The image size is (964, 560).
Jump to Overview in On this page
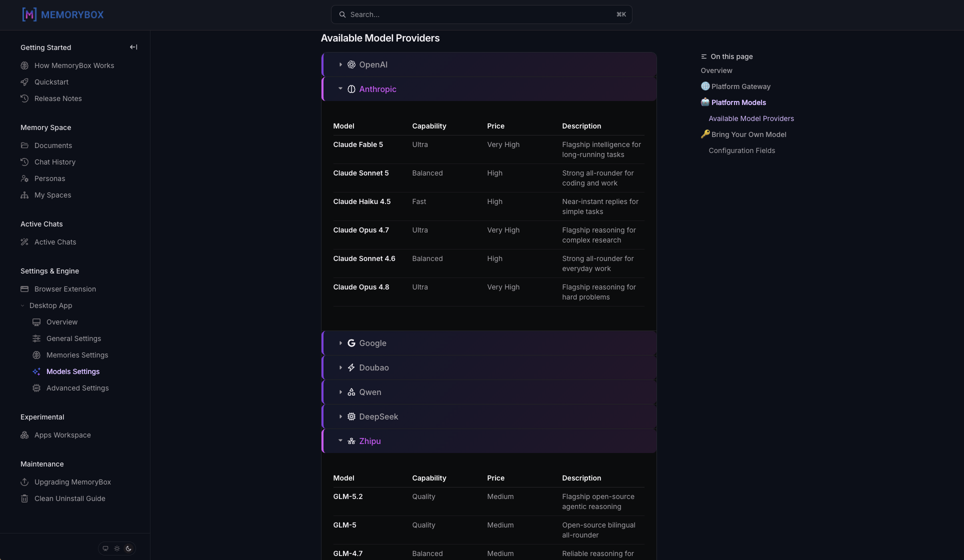716,70
